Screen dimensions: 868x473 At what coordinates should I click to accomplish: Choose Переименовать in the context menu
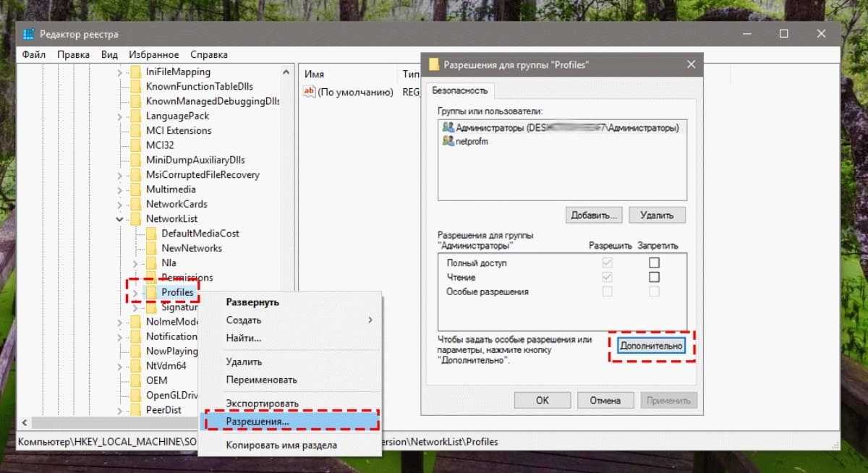pos(292,379)
